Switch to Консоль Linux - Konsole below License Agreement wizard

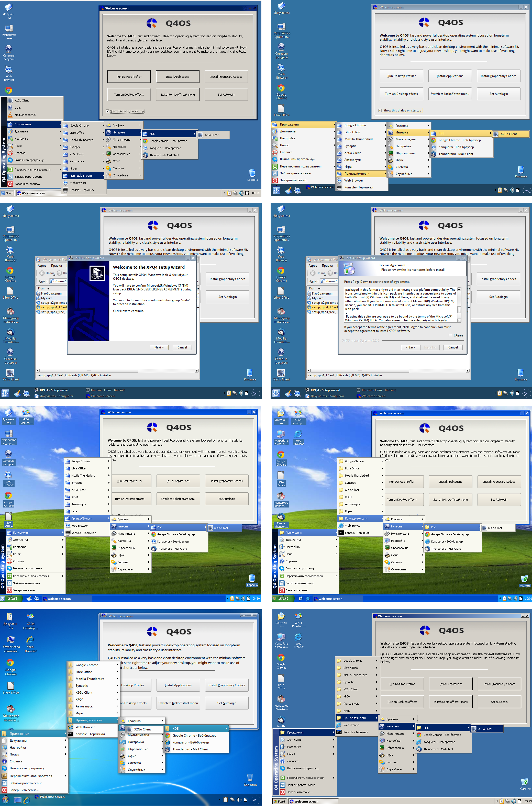[376, 390]
